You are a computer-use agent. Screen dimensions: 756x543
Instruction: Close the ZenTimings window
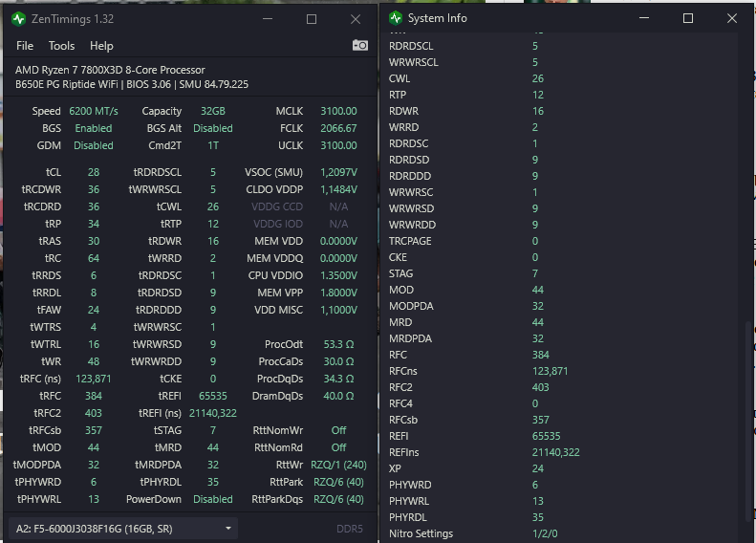tap(356, 19)
